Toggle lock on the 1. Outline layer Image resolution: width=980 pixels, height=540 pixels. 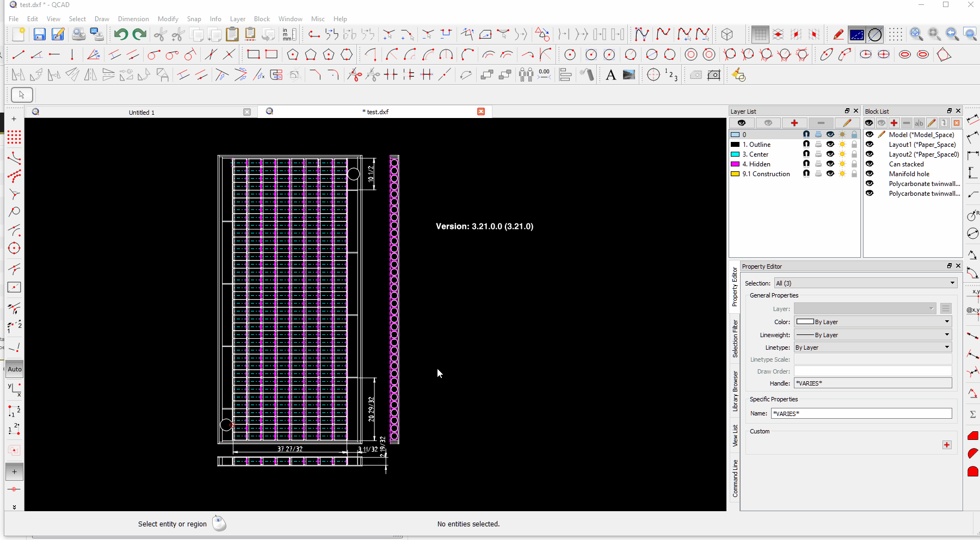[x=854, y=145]
